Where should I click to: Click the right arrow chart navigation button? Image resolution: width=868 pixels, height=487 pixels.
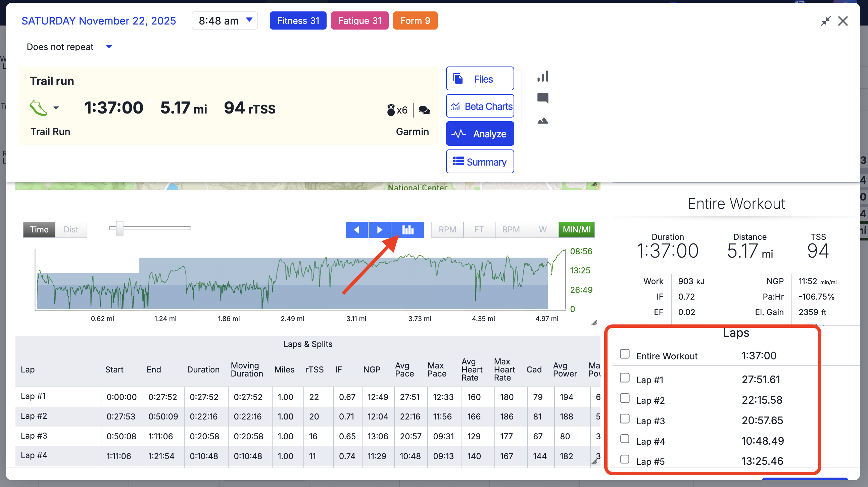tap(379, 230)
